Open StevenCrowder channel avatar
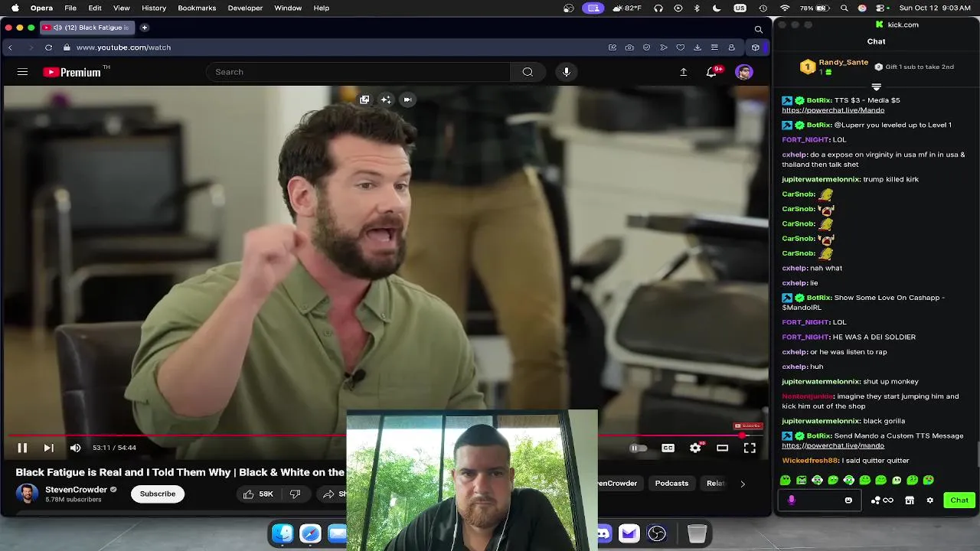The image size is (980, 551). pyautogui.click(x=27, y=494)
